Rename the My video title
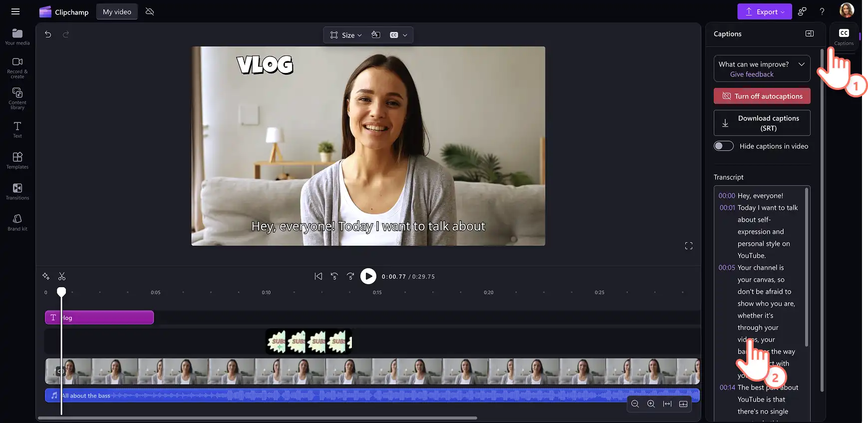The width and height of the screenshot is (868, 423). click(x=117, y=12)
